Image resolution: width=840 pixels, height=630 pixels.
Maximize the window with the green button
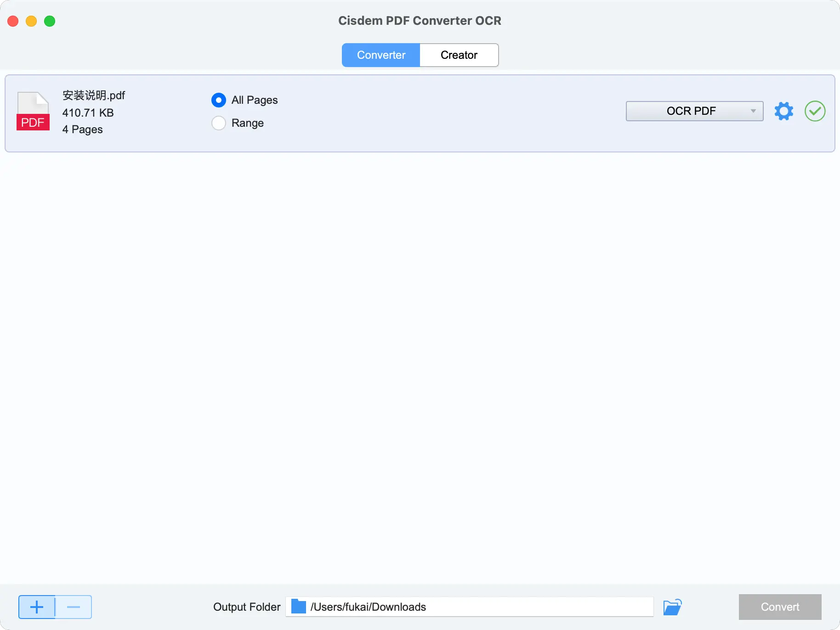[x=50, y=21]
